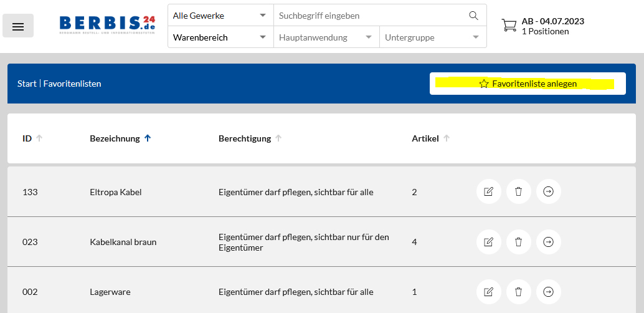Select the Kabelkanal braun name
Screen dimensions: 644x313
pos(123,243)
